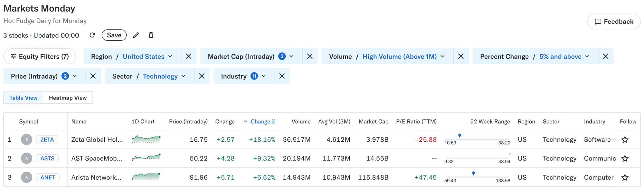Screen dimensions: 644x190
Task: Open the ZETA 1D chart sparkline
Action: coord(146,139)
